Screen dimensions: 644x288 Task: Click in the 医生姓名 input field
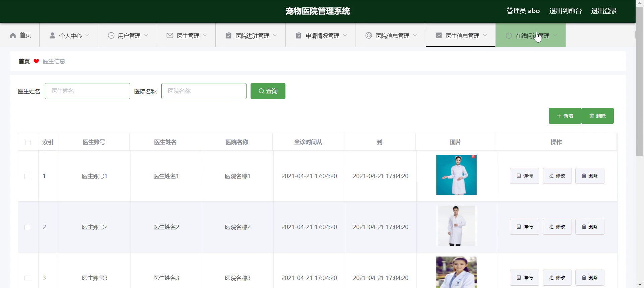(x=88, y=91)
